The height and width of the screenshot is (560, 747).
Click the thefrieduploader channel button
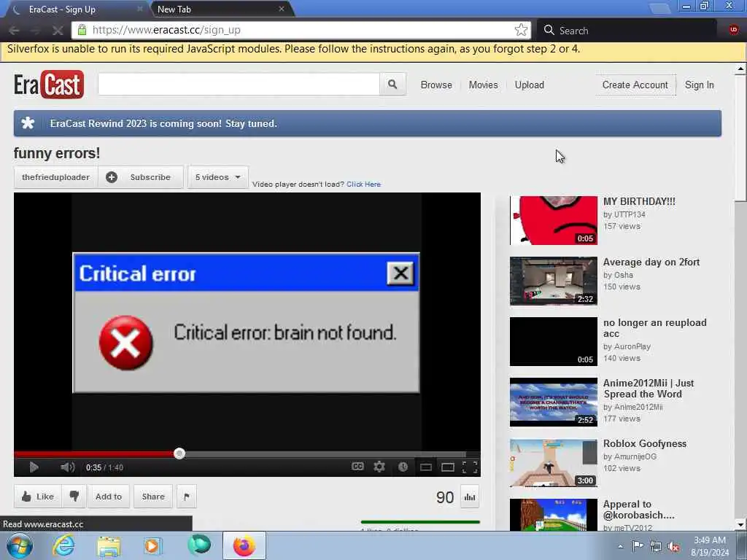[x=55, y=177]
